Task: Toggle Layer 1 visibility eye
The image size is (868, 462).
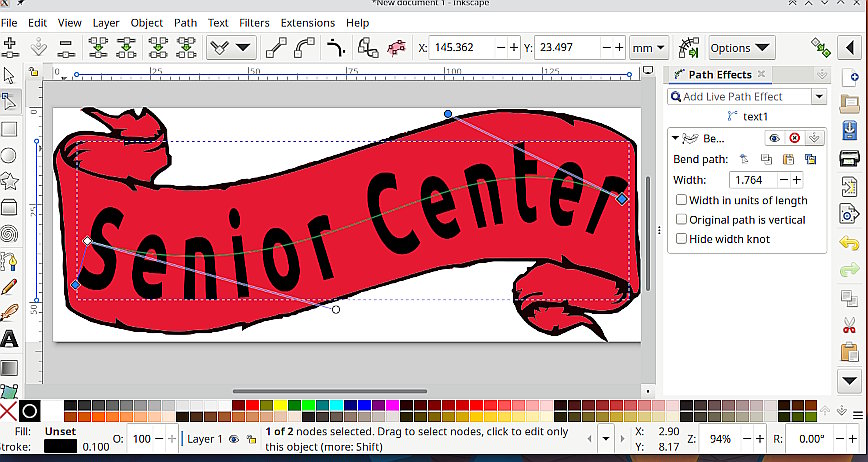Action: coord(234,439)
